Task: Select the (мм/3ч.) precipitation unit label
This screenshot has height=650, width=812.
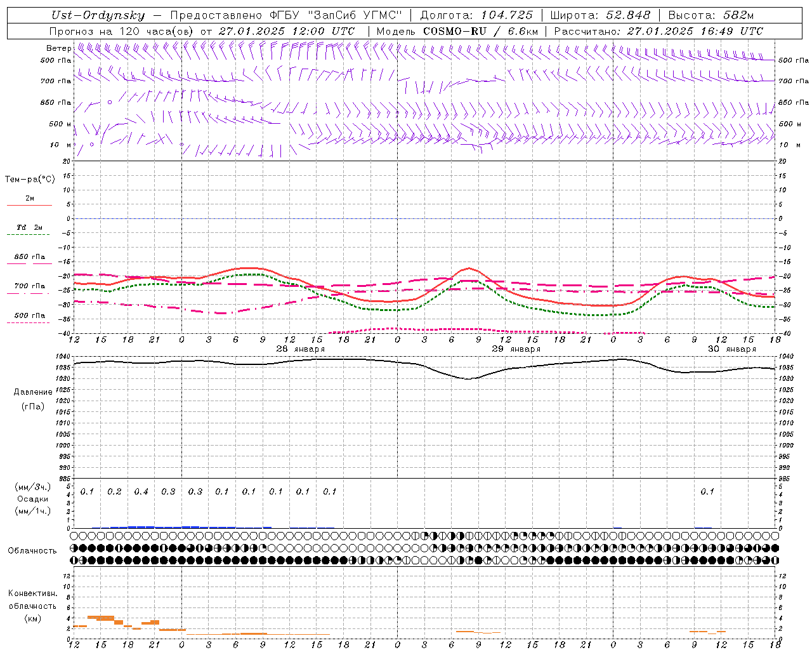Action: (x=33, y=487)
